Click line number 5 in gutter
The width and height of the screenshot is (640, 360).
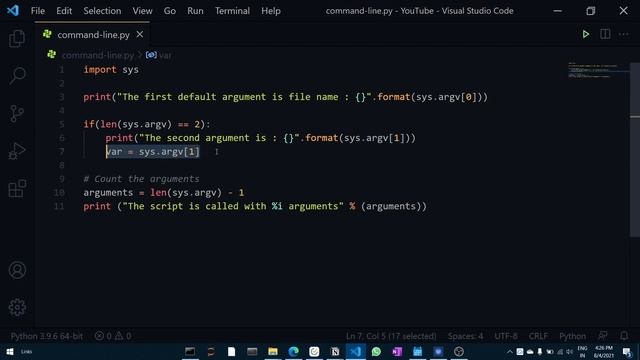click(x=62, y=124)
